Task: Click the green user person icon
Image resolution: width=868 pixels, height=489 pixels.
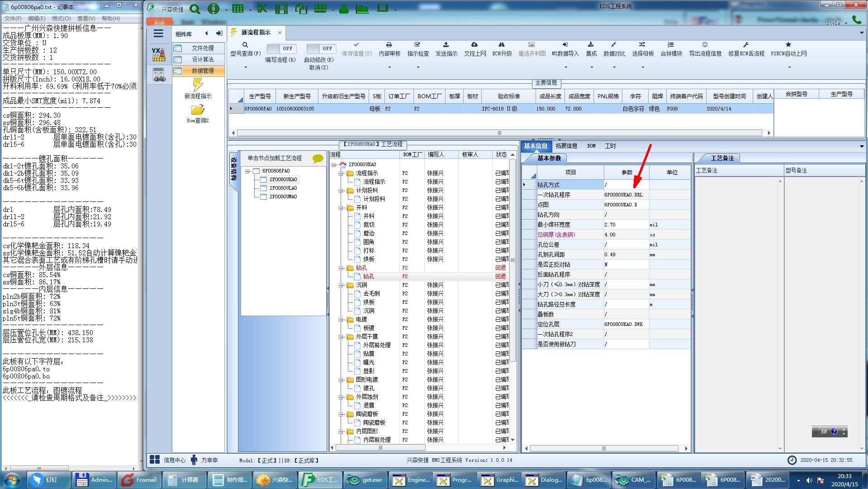Action: click(344, 9)
